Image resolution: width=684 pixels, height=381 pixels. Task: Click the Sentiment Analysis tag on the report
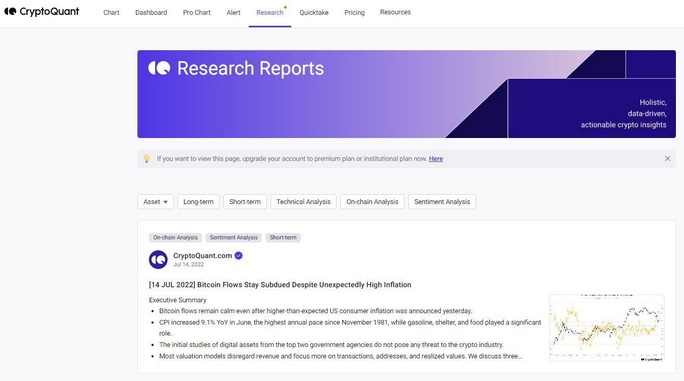coord(233,237)
